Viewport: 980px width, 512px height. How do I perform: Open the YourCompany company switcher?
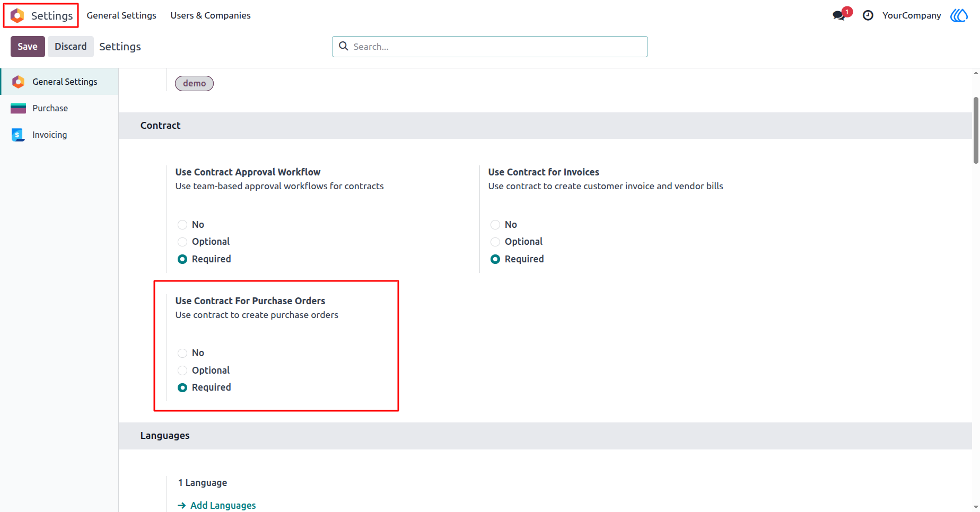(912, 15)
